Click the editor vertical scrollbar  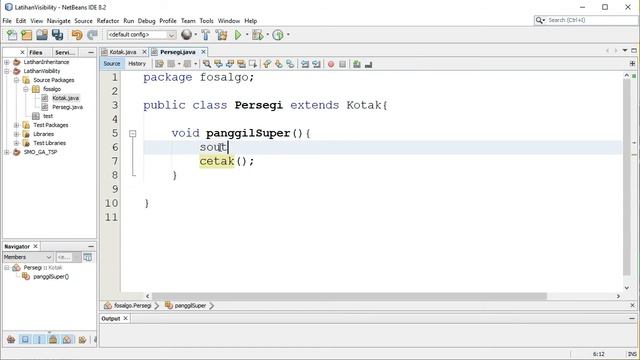click(x=627, y=177)
